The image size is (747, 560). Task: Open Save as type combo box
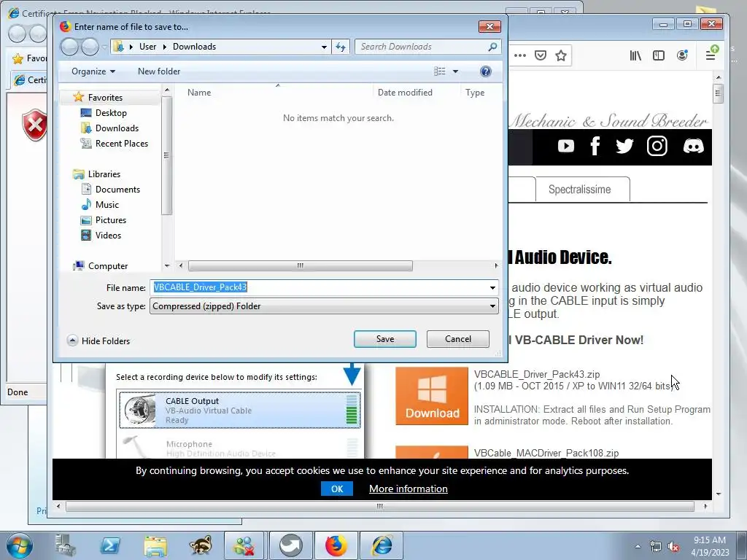(325, 306)
